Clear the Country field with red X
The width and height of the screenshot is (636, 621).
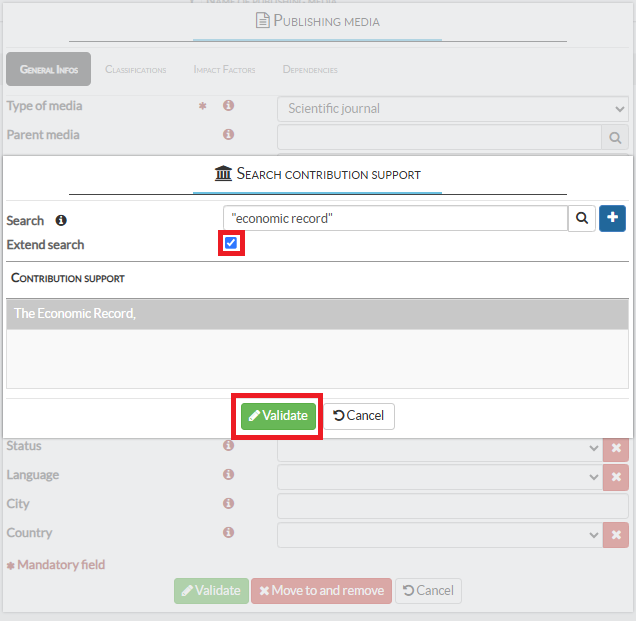pos(616,535)
